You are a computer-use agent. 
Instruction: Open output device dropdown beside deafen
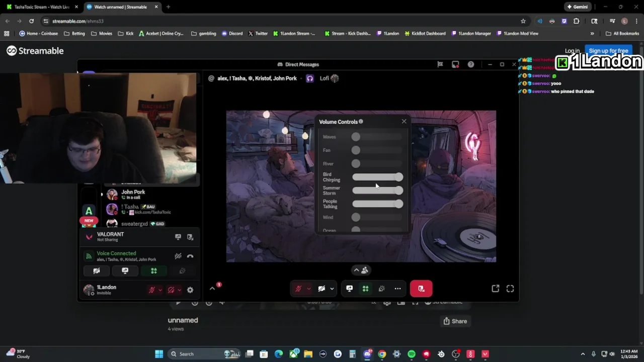(179, 290)
